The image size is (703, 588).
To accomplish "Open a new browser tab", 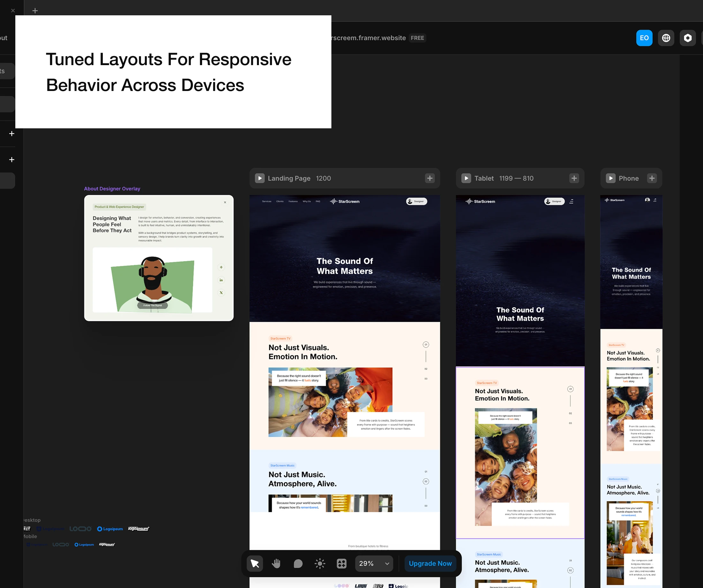I will [x=35, y=11].
